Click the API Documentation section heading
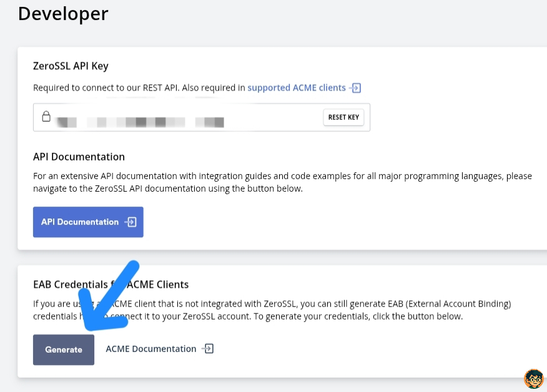 point(79,157)
